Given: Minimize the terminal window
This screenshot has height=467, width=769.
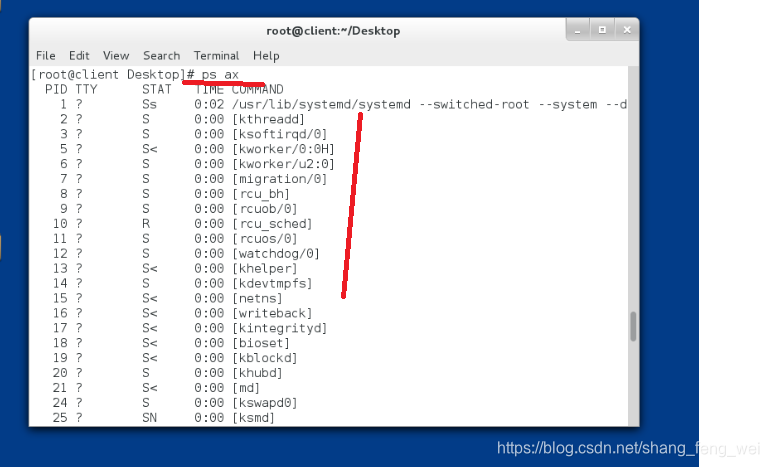Looking at the screenshot, I should pos(578,30).
